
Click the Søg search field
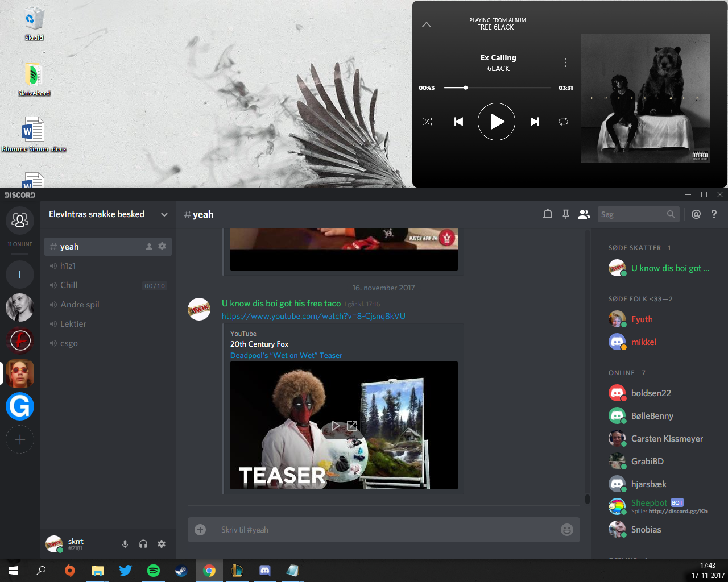pyautogui.click(x=639, y=214)
